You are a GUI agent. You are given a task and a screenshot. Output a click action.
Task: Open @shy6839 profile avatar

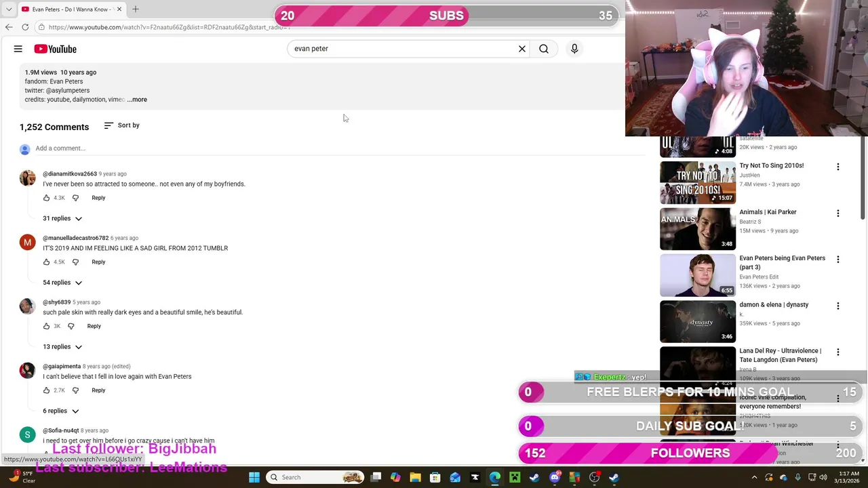27,306
